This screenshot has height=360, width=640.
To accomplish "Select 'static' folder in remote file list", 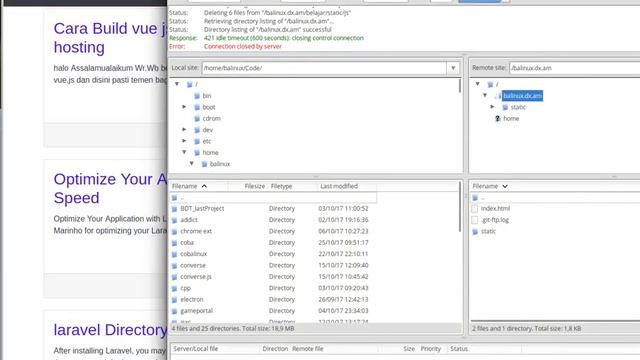I will pyautogui.click(x=488, y=231).
